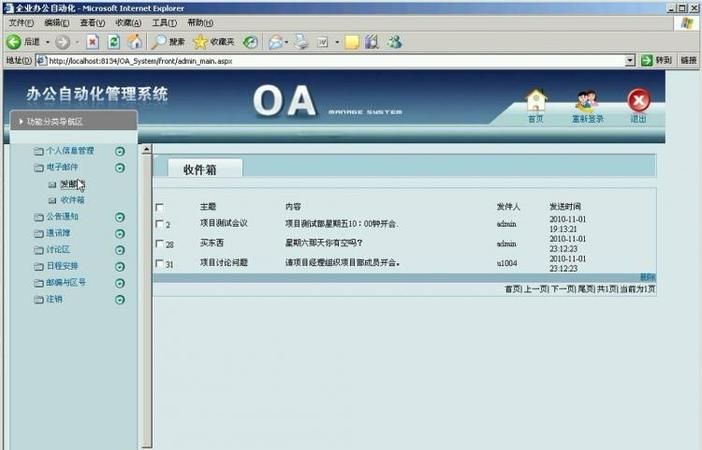This screenshot has height=450, width=702.
Task: Check the checkbox for message 31
Action: [x=159, y=263]
